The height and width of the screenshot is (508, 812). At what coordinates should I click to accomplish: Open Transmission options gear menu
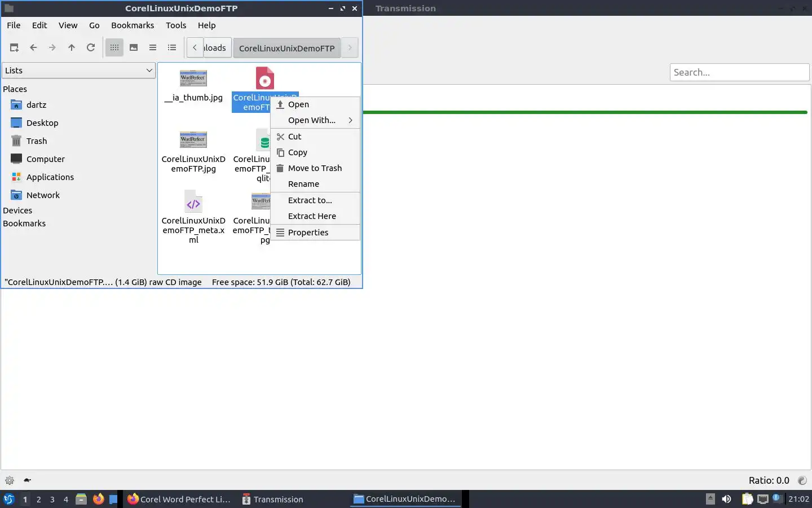click(x=10, y=480)
